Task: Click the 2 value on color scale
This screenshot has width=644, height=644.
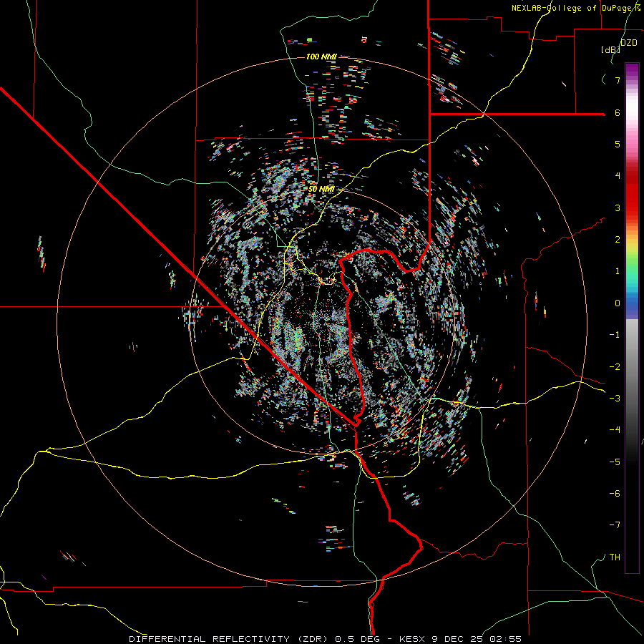Action: click(618, 240)
